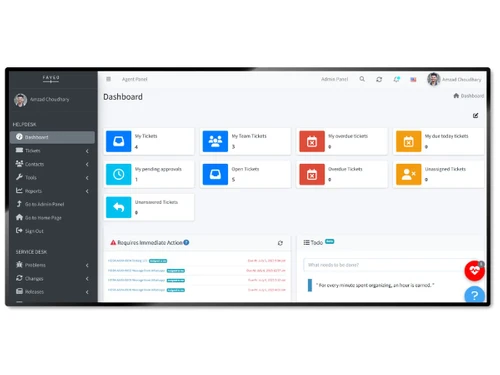Click the Open Tickets label text

(245, 169)
